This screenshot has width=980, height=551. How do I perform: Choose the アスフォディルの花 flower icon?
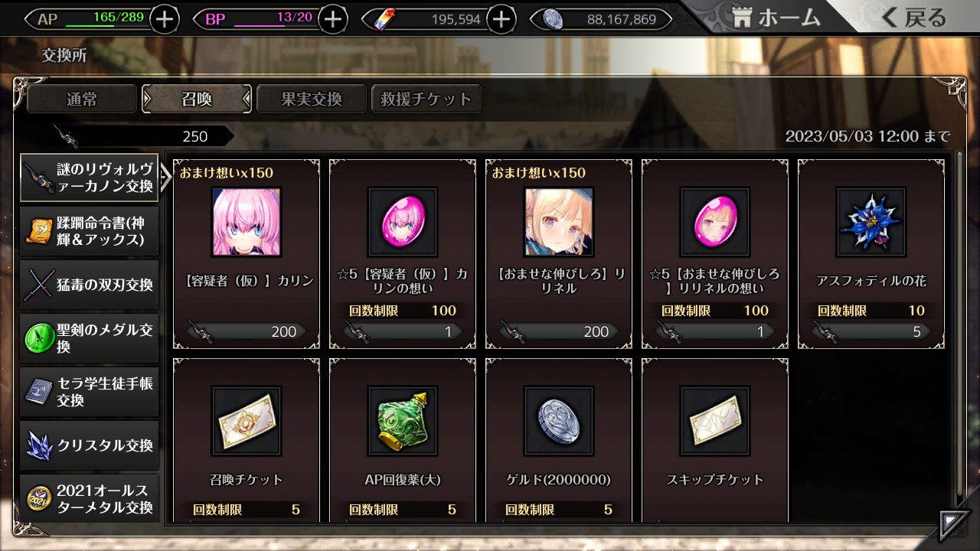pyautogui.click(x=871, y=222)
